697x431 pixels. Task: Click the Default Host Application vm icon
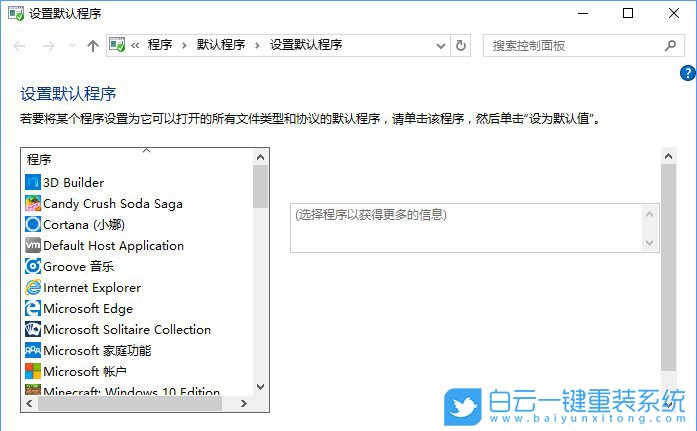point(32,245)
